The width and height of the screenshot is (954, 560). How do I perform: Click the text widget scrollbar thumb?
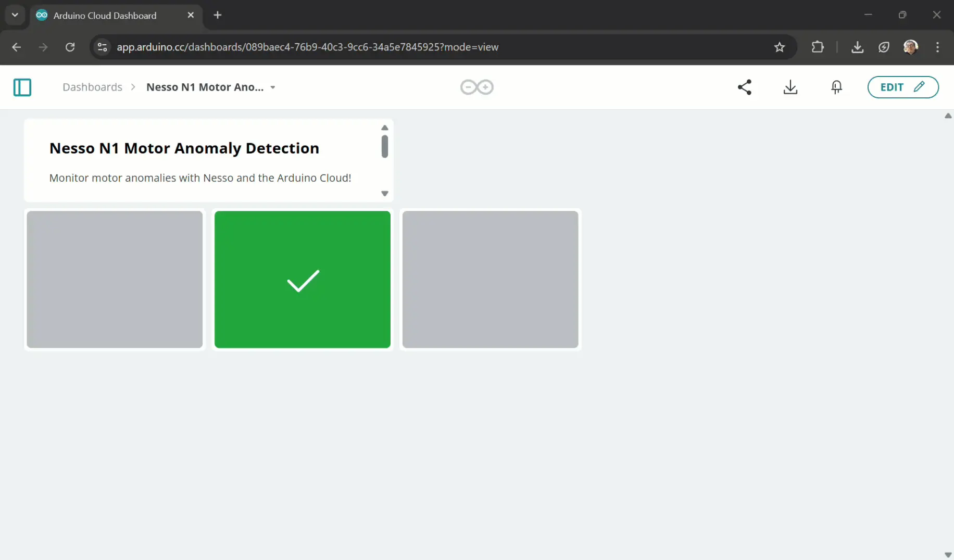384,146
